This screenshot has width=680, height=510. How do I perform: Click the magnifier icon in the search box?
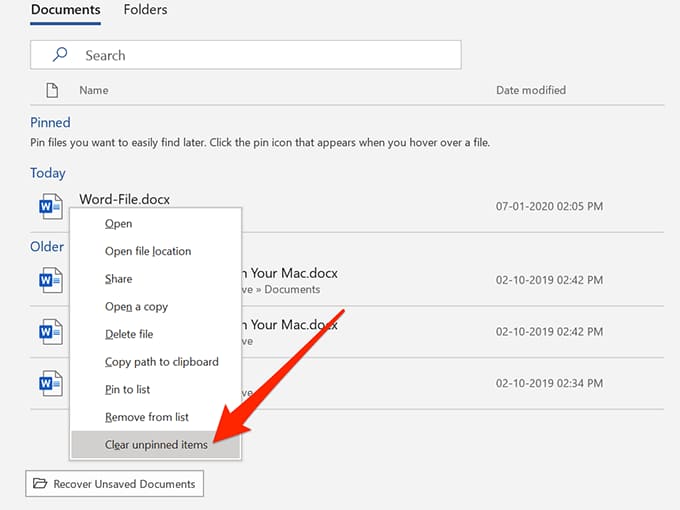(60, 55)
